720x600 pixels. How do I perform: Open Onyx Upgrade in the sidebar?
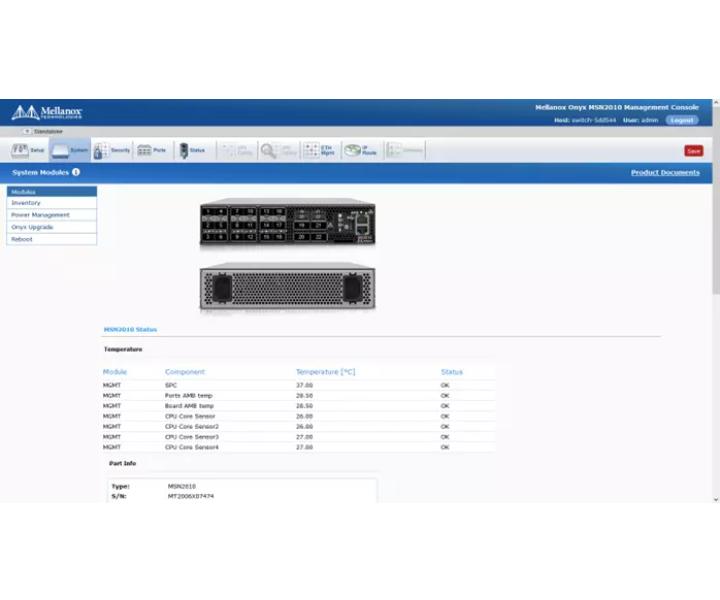[x=52, y=227]
